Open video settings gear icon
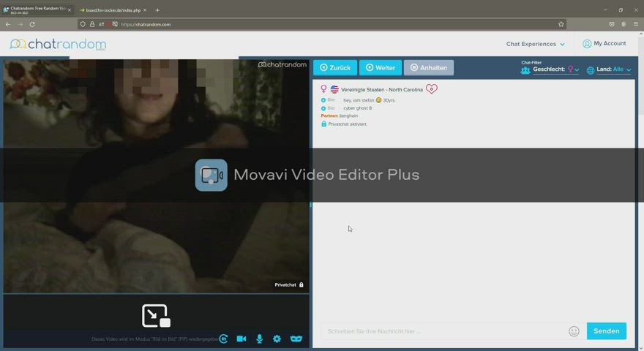644x351 pixels. [x=277, y=339]
